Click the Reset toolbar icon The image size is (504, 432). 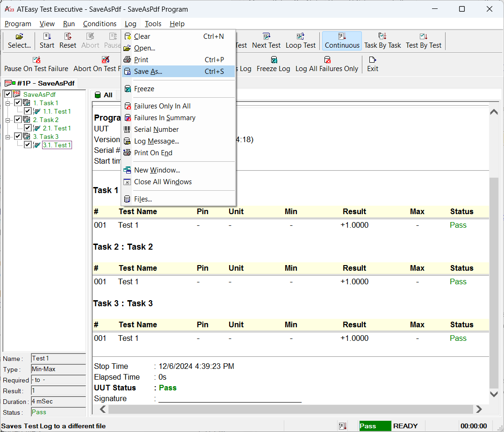pos(68,41)
